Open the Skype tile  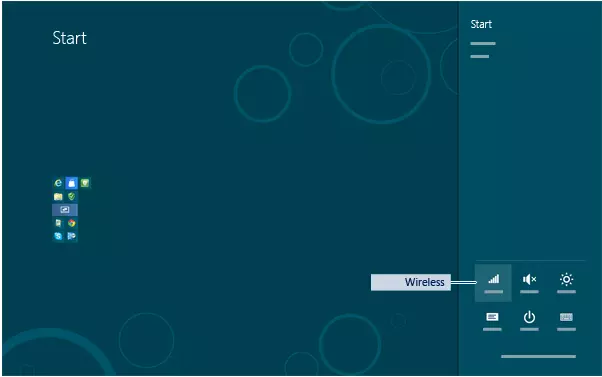[58, 236]
